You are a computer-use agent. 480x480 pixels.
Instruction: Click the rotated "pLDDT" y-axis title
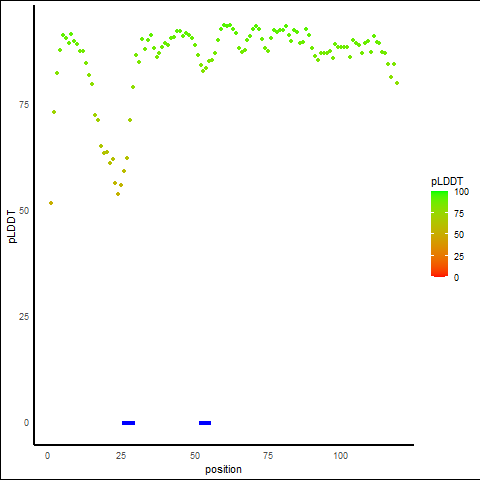(12, 227)
